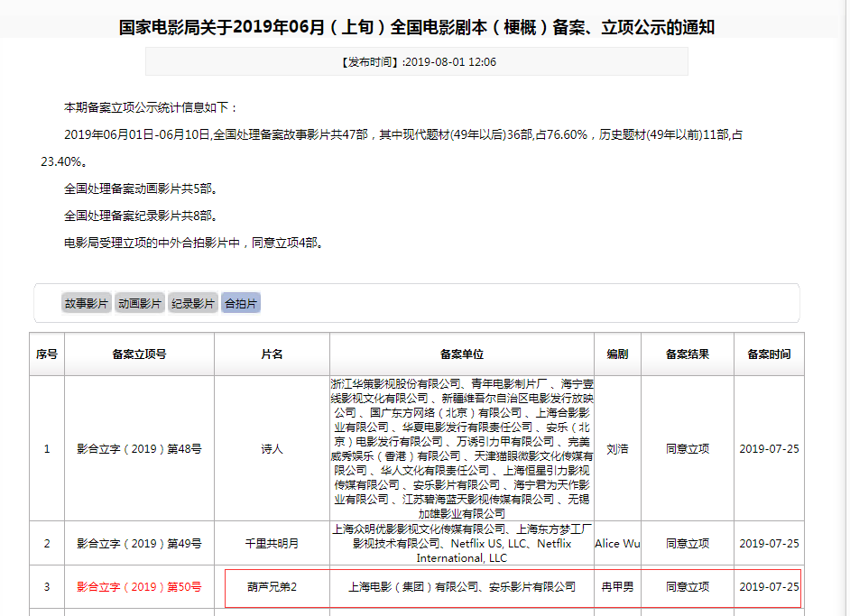Image resolution: width=850 pixels, height=616 pixels.
Task: Switch to the 动画影片 tab
Action: pos(140,303)
